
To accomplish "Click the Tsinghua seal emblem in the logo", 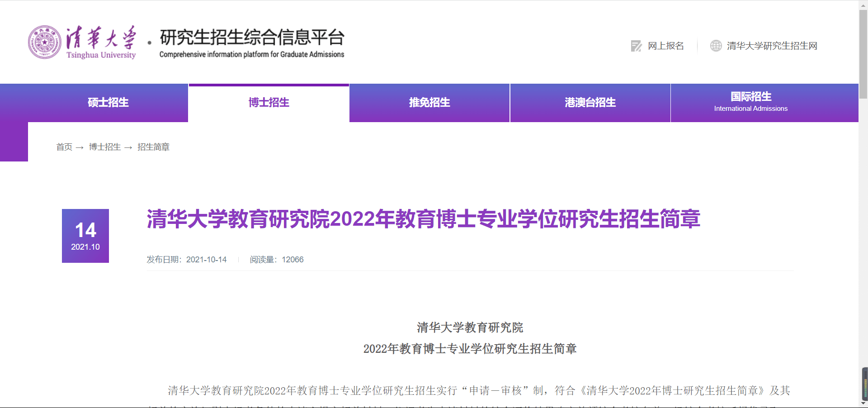I will 44,41.
